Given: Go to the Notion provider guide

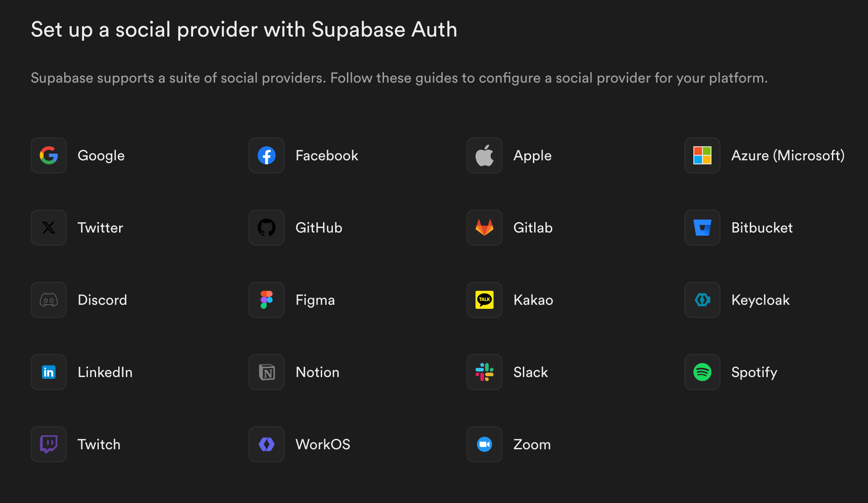Looking at the screenshot, I should coord(317,372).
